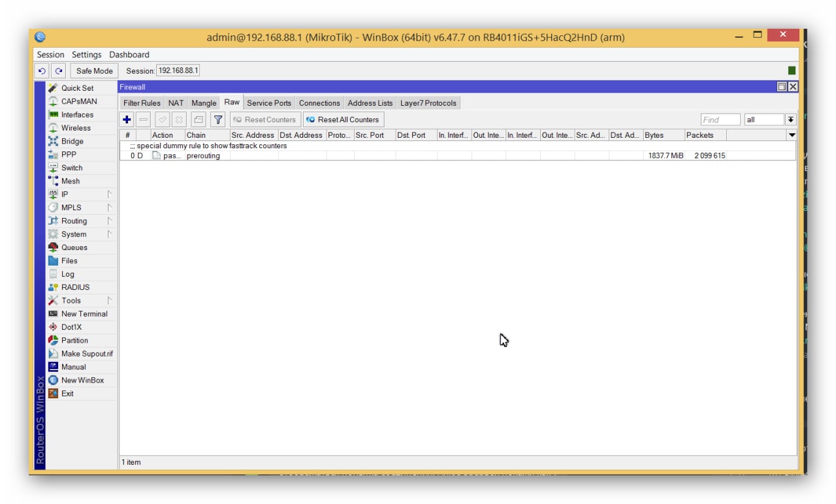This screenshot has width=836, height=504.
Task: Click the enable (checkmark) rule button
Action: (x=162, y=119)
